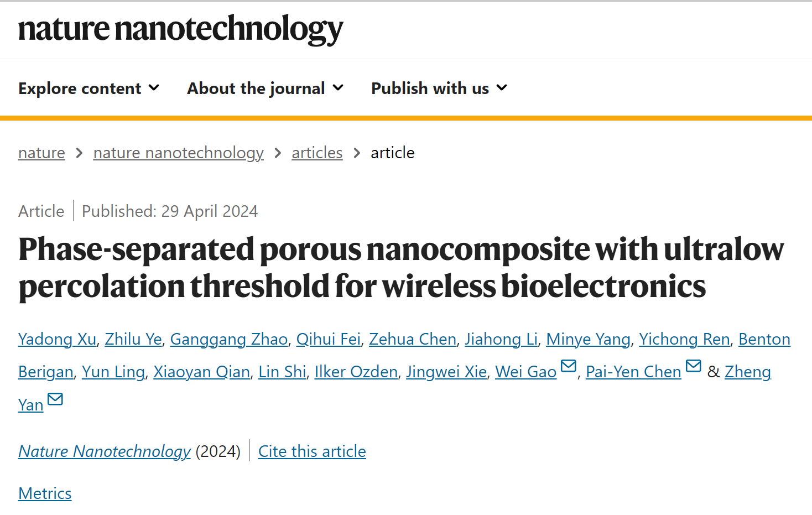View the article Metrics
Image resolution: width=812 pixels, height=515 pixels.
click(45, 493)
